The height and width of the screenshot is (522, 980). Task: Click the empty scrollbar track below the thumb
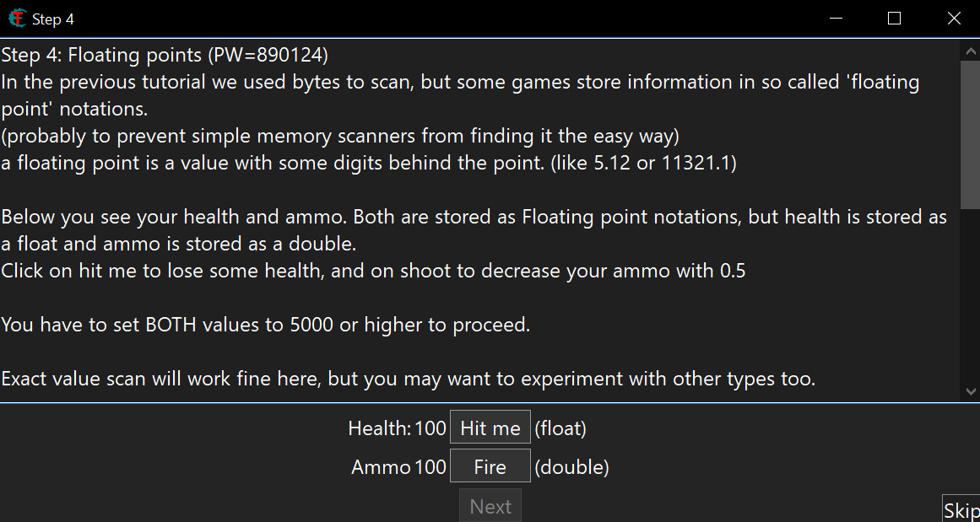[x=970, y=295]
